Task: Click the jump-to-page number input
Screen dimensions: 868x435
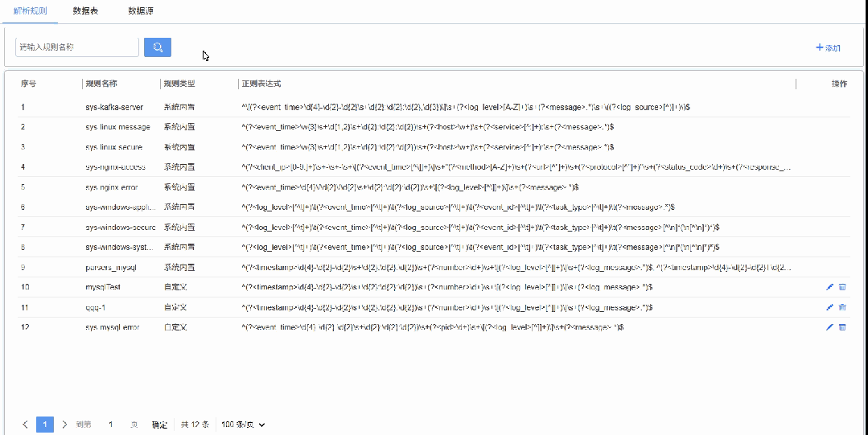Action: [x=111, y=425]
